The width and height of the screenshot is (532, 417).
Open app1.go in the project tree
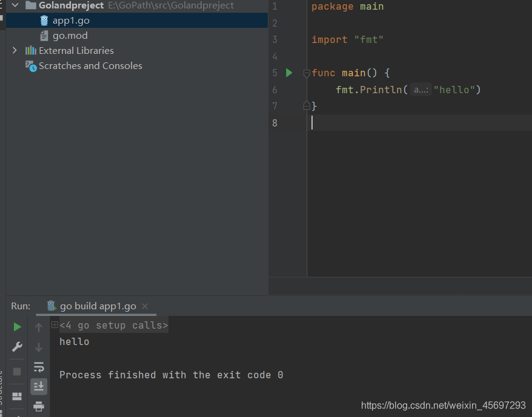pos(71,21)
